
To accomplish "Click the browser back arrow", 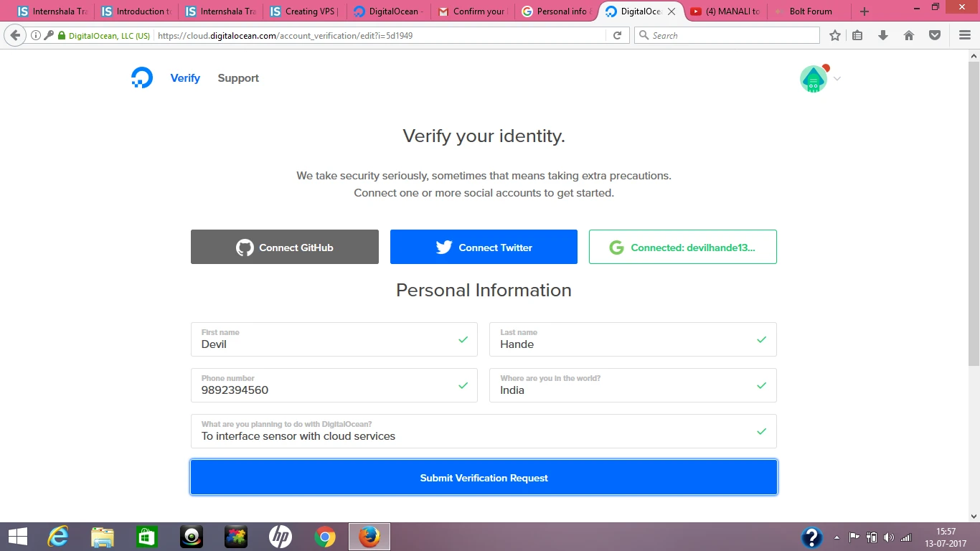I will tap(15, 35).
